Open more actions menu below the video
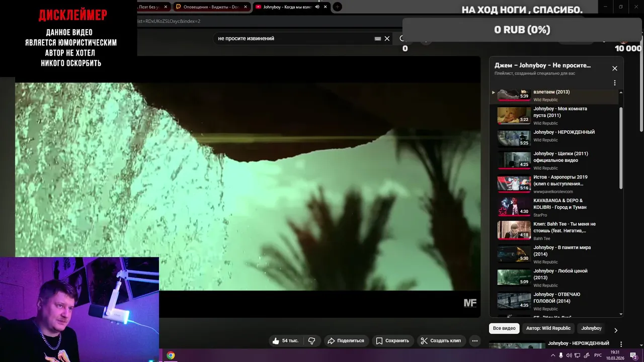The image size is (644, 362). pos(474,341)
